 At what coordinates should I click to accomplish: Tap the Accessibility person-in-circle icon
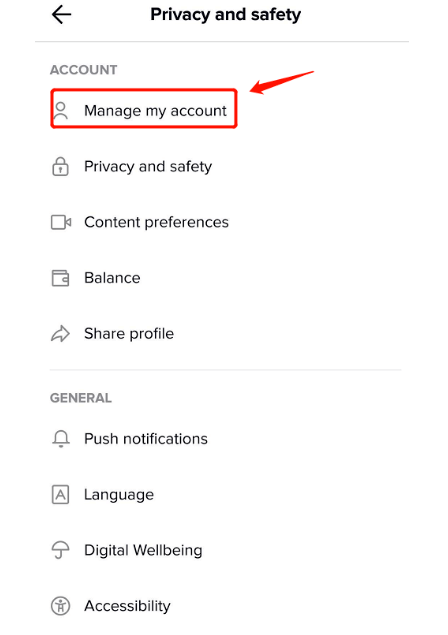click(x=60, y=606)
